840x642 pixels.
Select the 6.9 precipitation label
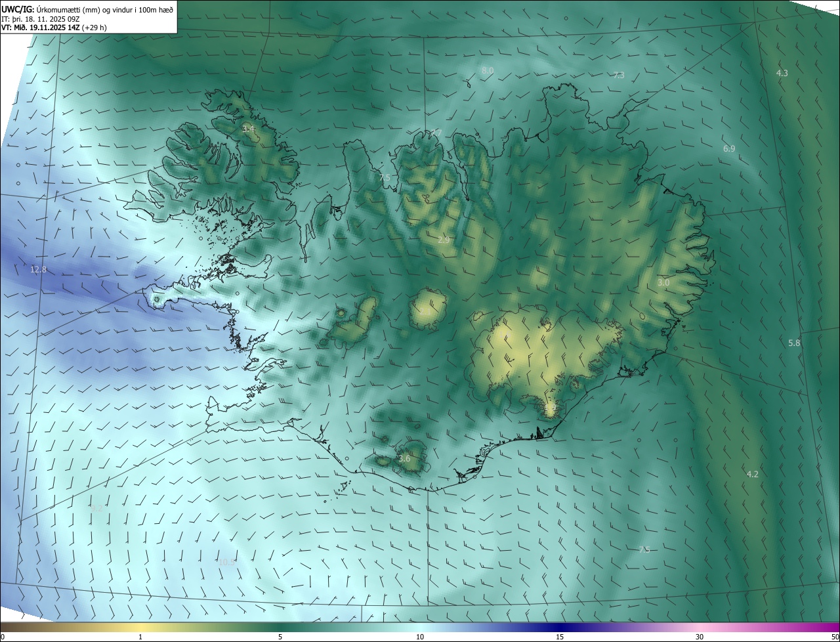pos(729,149)
